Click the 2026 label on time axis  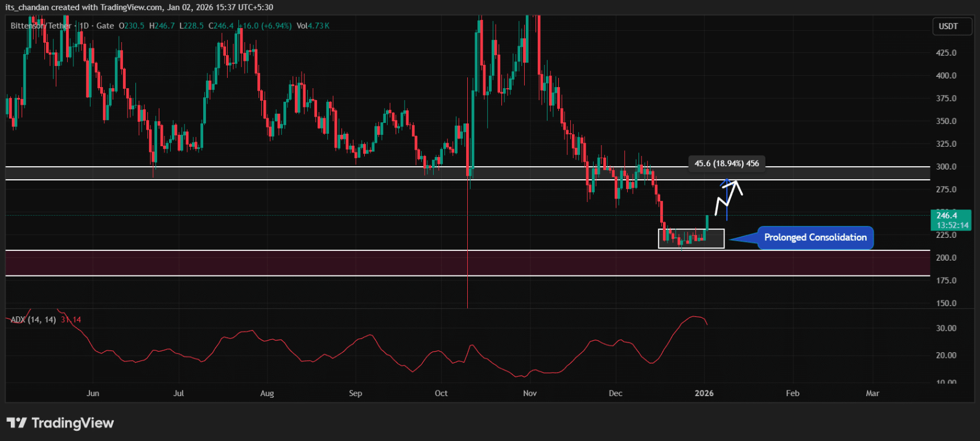pyautogui.click(x=704, y=393)
